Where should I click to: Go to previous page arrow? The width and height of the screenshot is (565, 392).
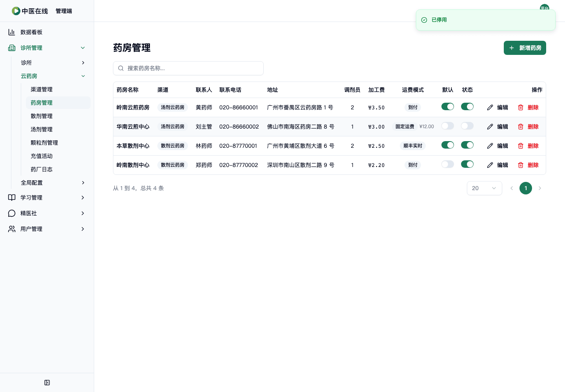[512, 188]
